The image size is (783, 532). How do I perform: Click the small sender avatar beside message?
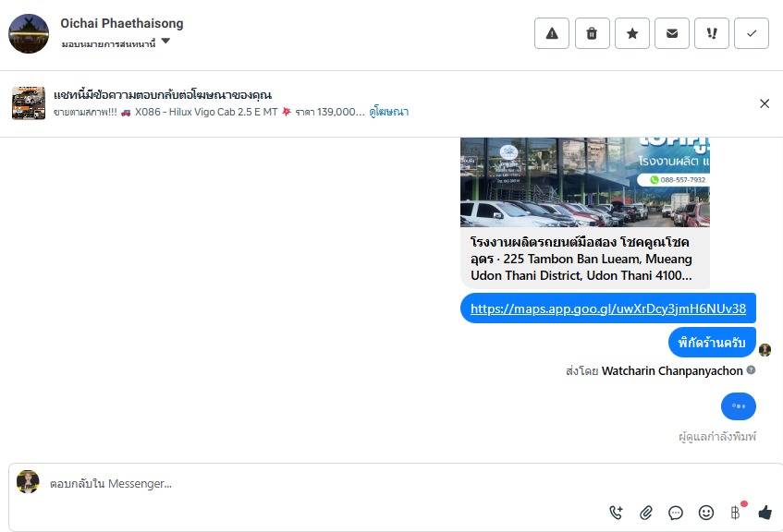[x=765, y=350]
